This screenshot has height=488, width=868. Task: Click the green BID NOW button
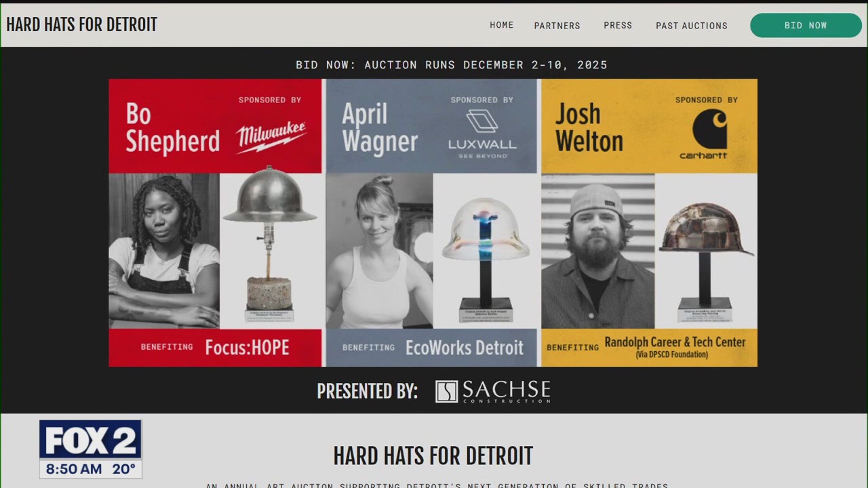(x=806, y=25)
